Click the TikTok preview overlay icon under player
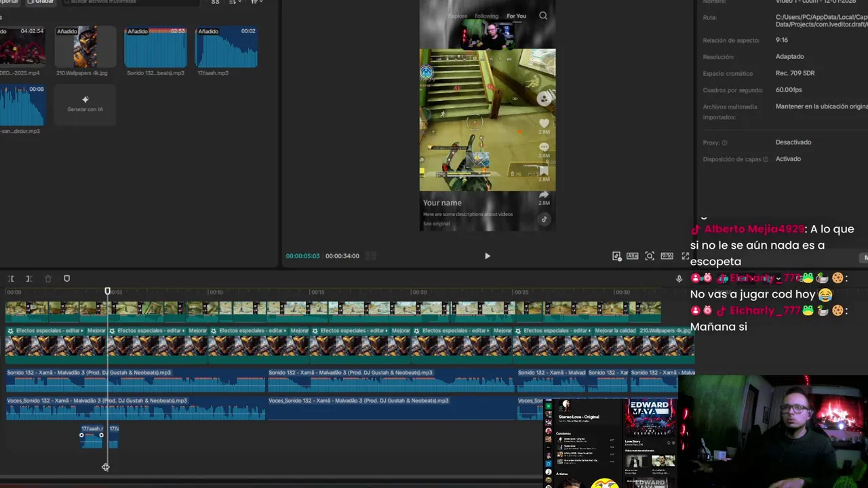 (616, 256)
